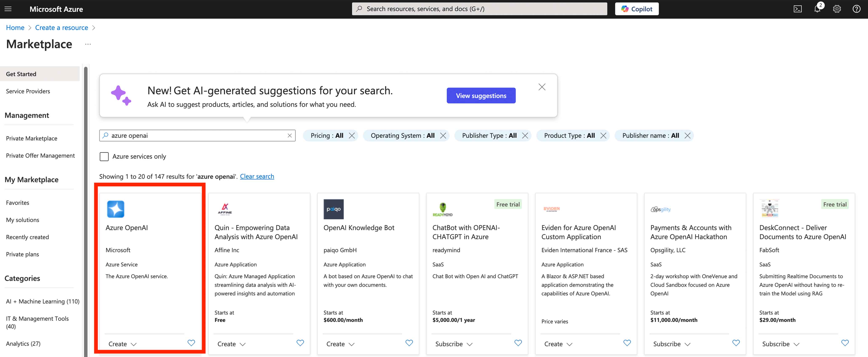The width and height of the screenshot is (868, 357).
Task: Expand Create dropdown on Azure OpenAI card
Action: pyautogui.click(x=122, y=344)
